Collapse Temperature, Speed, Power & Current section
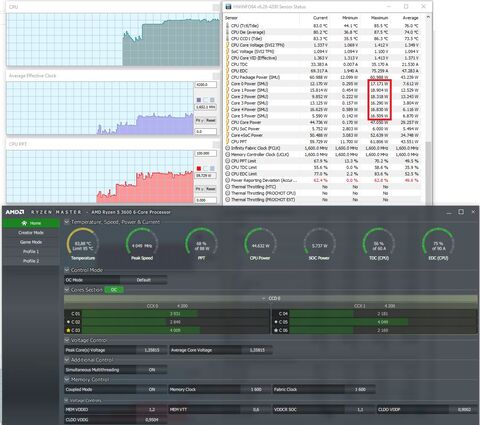 [x=67, y=222]
